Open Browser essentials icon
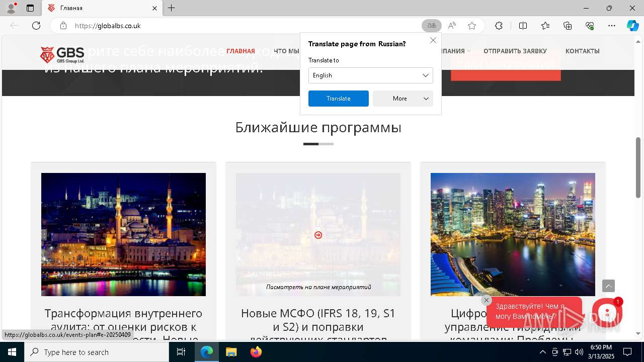This screenshot has width=644, height=362. [590, 26]
